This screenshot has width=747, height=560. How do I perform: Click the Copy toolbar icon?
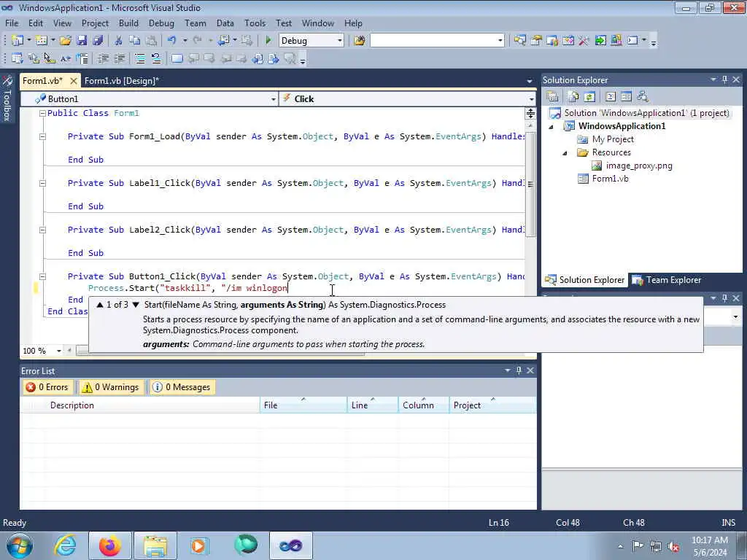coord(135,41)
